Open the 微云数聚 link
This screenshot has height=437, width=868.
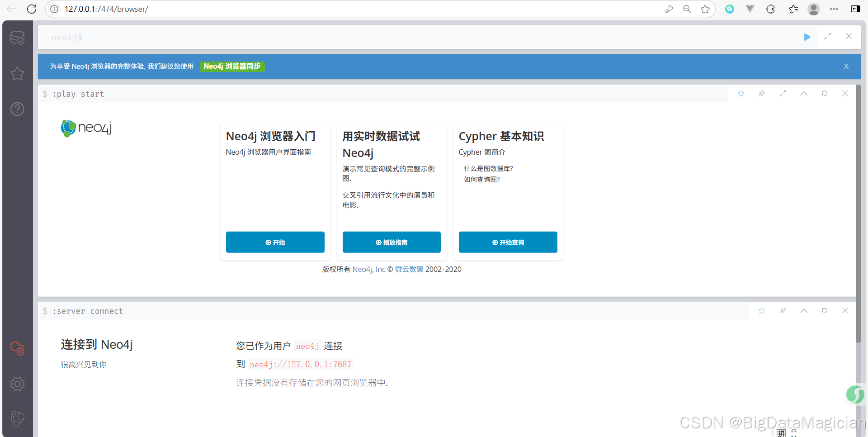click(409, 269)
